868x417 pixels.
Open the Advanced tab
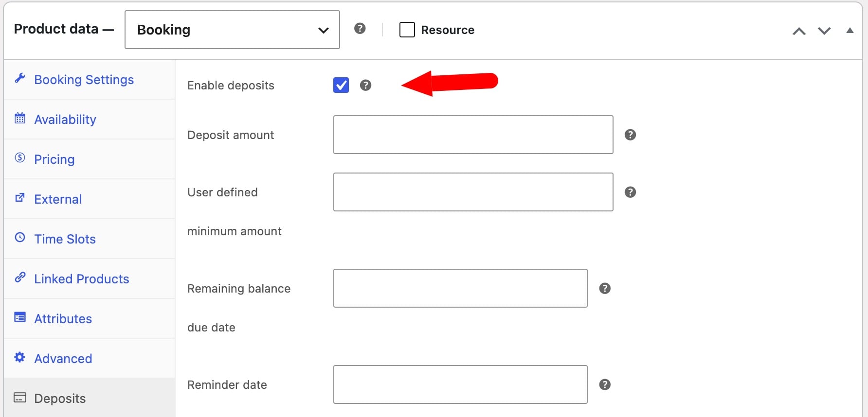90,359
